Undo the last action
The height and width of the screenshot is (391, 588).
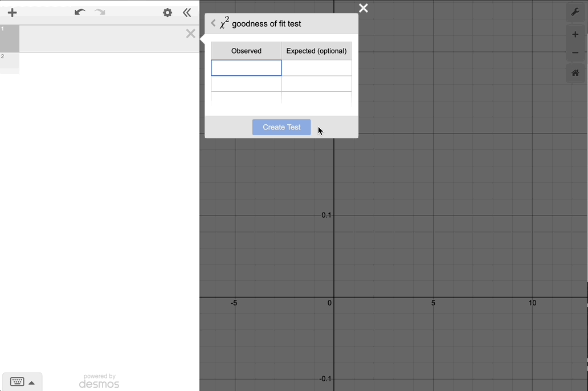click(80, 13)
